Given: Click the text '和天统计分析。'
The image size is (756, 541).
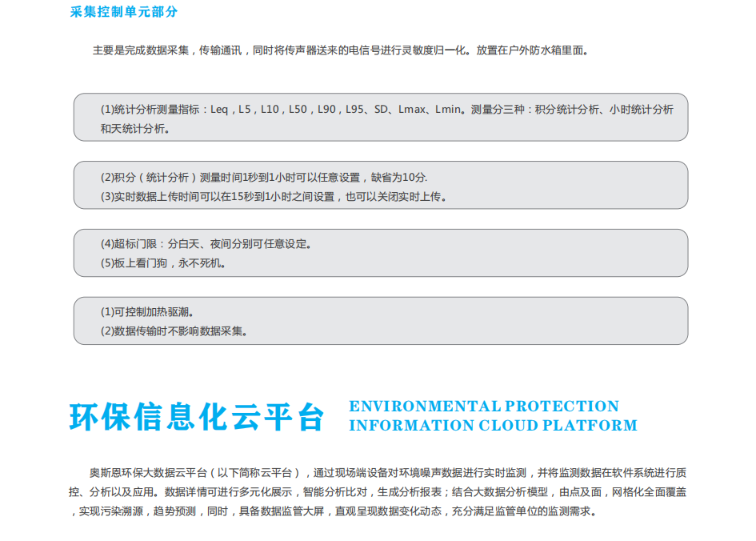Looking at the screenshot, I should (x=135, y=129).
